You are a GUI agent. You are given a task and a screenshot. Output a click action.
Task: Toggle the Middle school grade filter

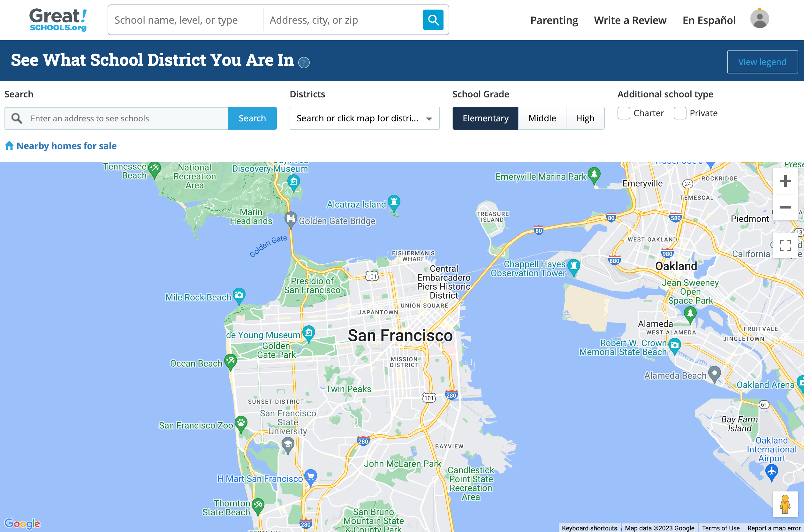(542, 118)
